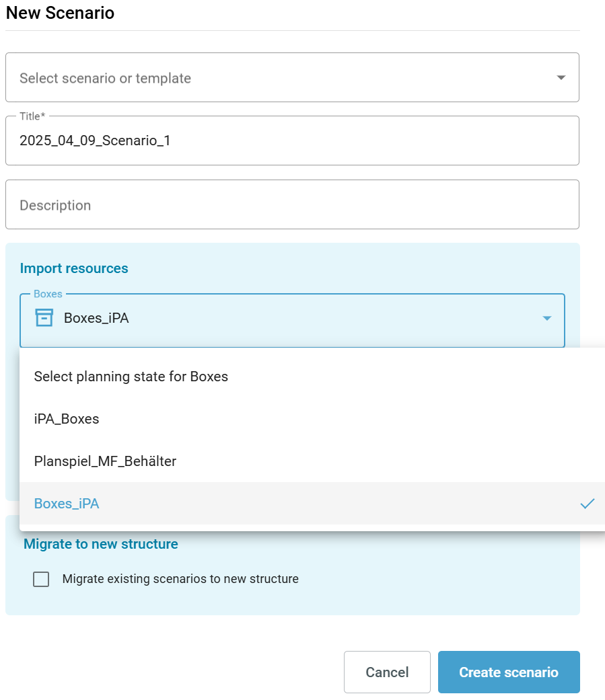Image resolution: width=605 pixels, height=700 pixels.
Task: Pick 'Select planning state for Boxes' entry
Action: click(x=312, y=377)
